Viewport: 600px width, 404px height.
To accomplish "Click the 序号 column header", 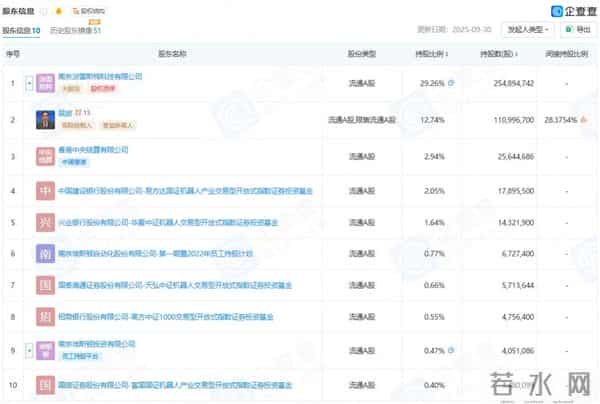I will coord(13,54).
